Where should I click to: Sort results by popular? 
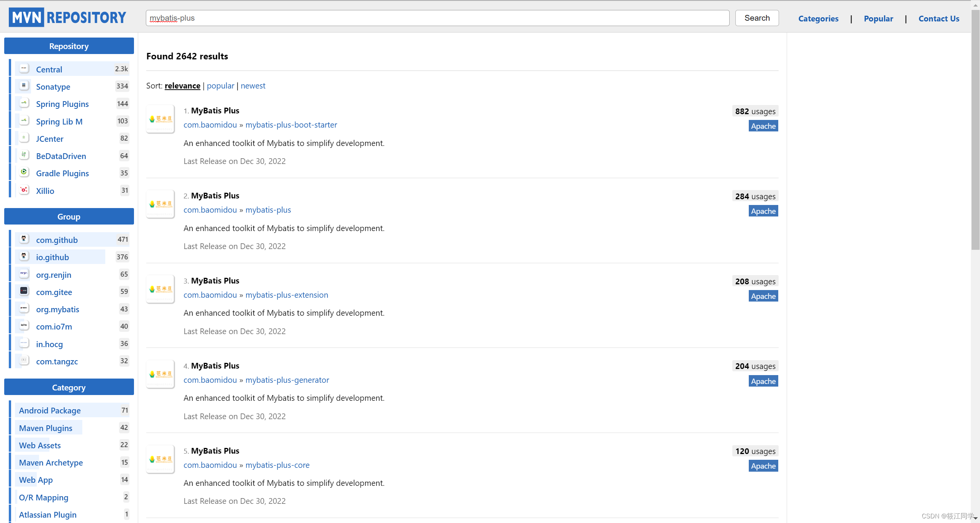click(220, 85)
